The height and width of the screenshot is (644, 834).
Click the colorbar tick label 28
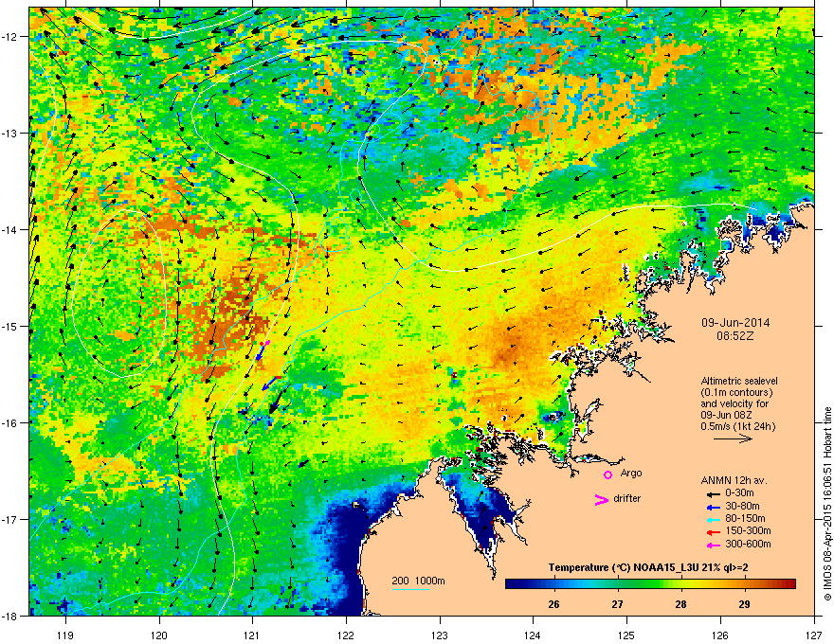(x=680, y=604)
